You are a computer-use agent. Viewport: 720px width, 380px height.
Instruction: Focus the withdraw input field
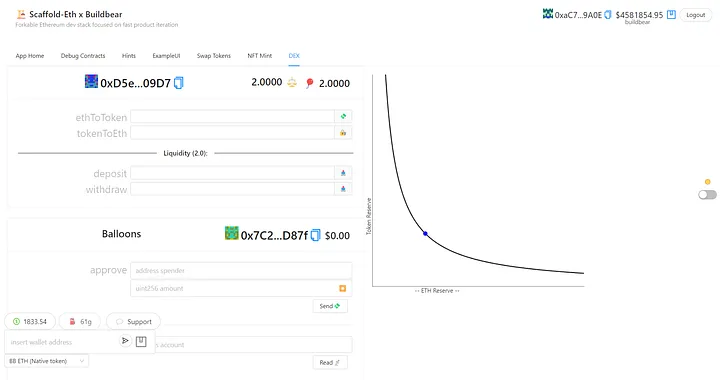[x=232, y=189]
